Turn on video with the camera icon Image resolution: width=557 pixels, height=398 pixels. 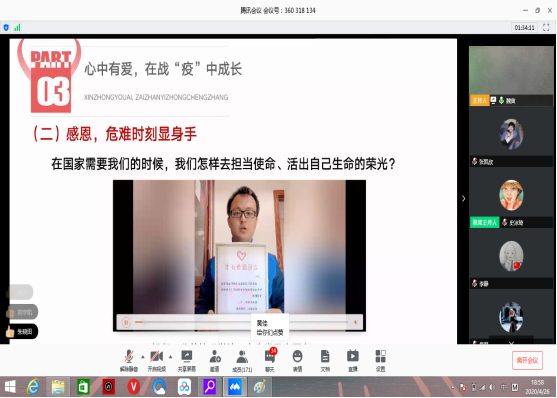click(x=157, y=360)
